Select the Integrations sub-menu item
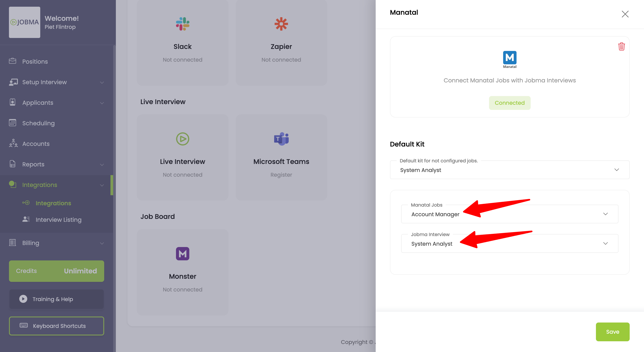This screenshot has width=644, height=352. [x=53, y=203]
